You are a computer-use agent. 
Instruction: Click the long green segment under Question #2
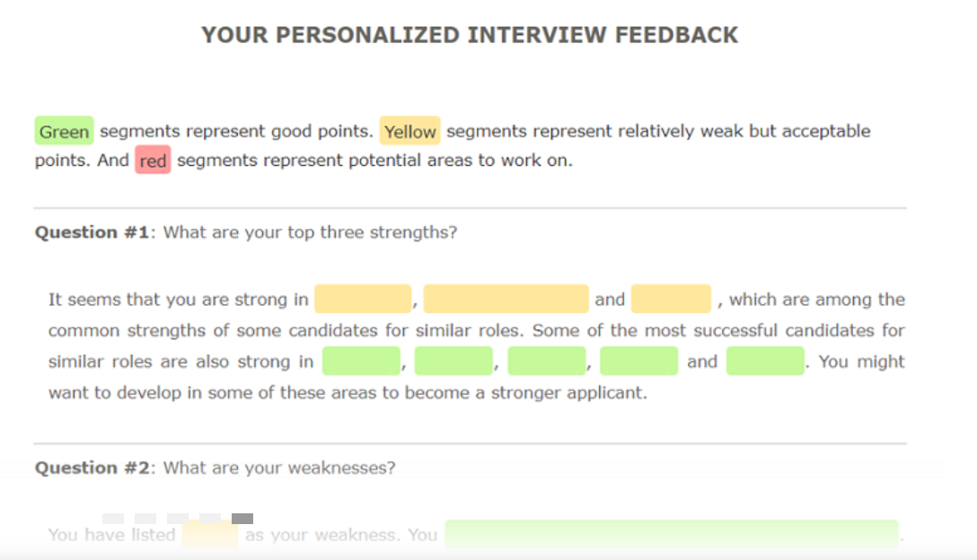pyautogui.click(x=671, y=534)
